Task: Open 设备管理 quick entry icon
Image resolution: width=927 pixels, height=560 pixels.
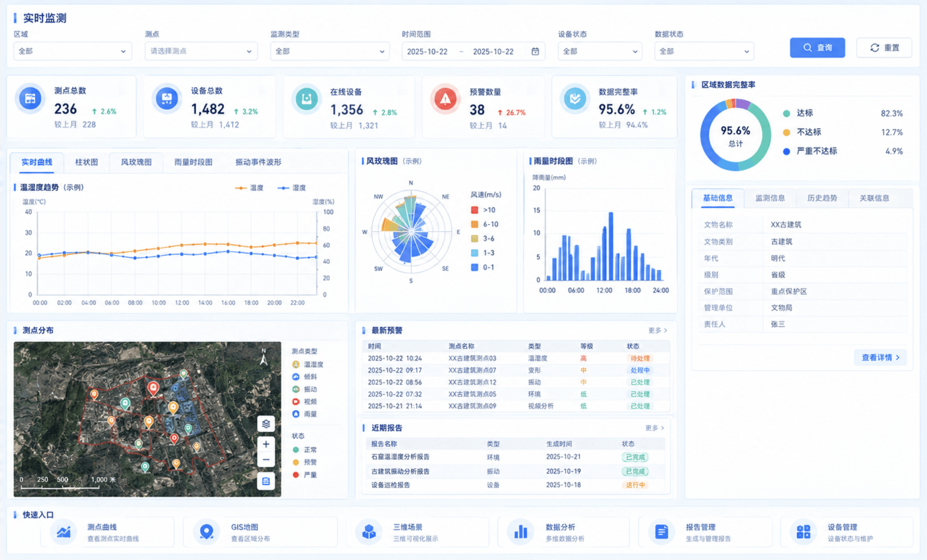Action: [803, 532]
